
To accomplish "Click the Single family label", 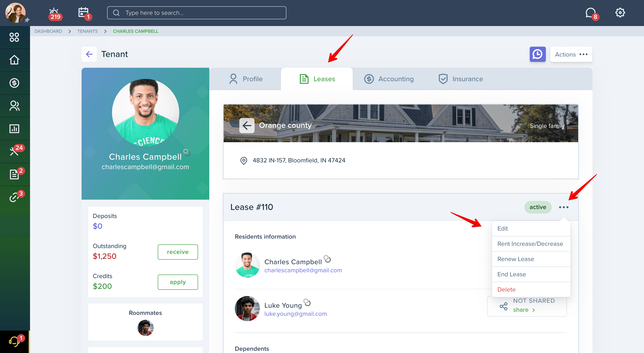I will tap(547, 126).
